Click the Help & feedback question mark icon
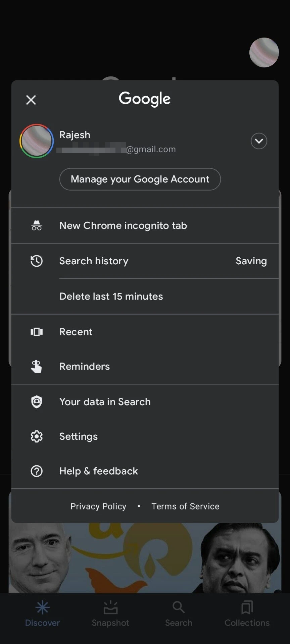The height and width of the screenshot is (644, 290). tap(37, 471)
